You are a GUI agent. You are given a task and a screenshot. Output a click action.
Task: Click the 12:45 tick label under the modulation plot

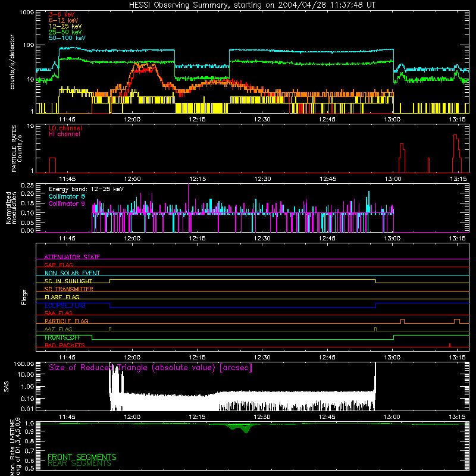327,239
